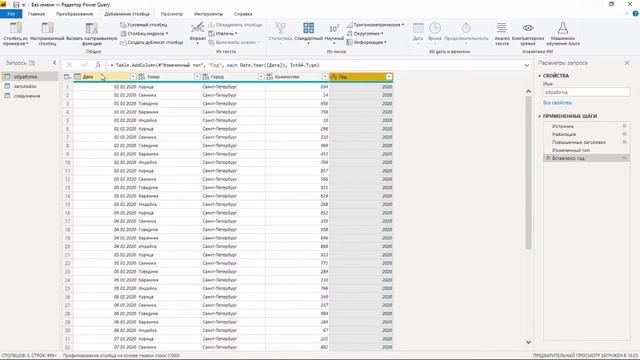640x360 pixels.
Task: Open filter dropdown for Дата column
Action: (133, 77)
